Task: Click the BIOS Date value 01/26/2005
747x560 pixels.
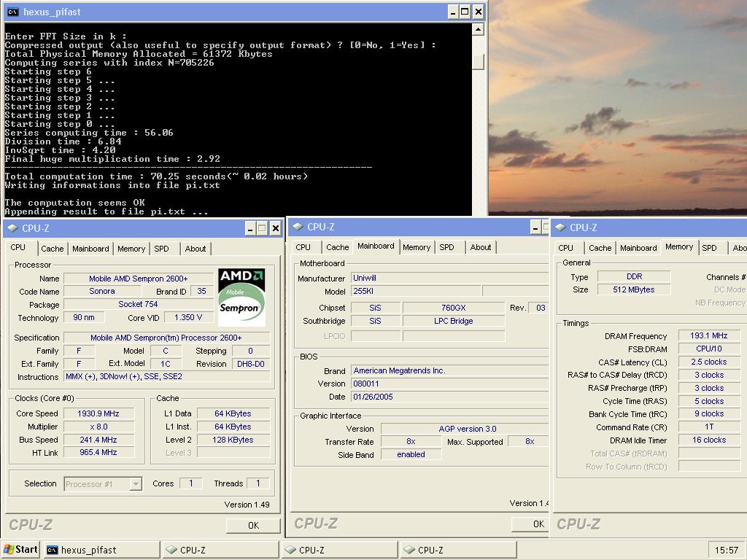Action: (x=449, y=397)
